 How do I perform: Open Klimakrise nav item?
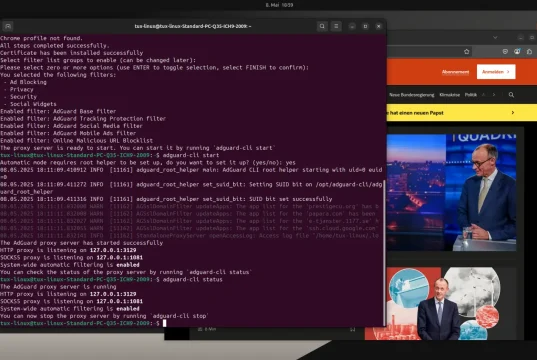(450, 95)
